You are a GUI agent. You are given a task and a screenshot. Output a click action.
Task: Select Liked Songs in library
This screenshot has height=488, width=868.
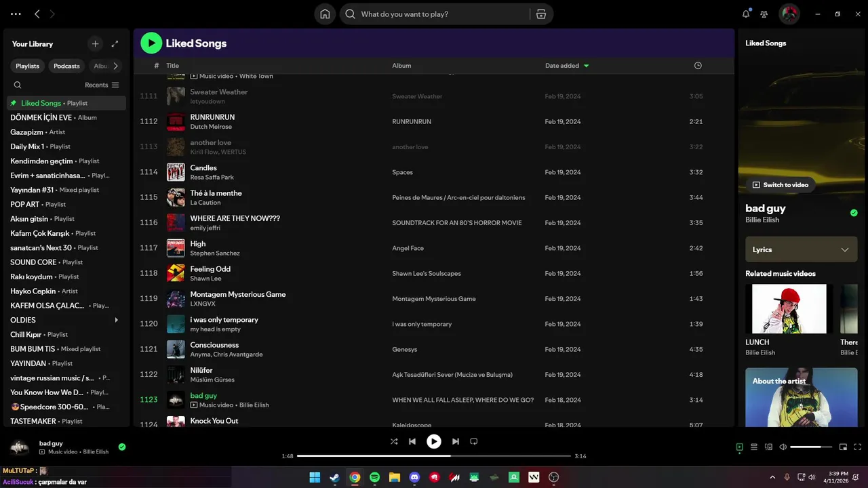66,103
